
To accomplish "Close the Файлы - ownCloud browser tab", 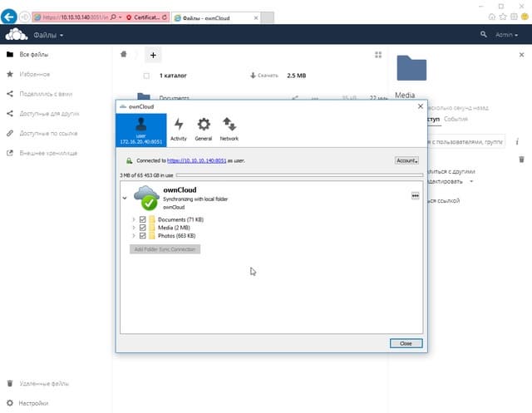I will click(x=256, y=18).
